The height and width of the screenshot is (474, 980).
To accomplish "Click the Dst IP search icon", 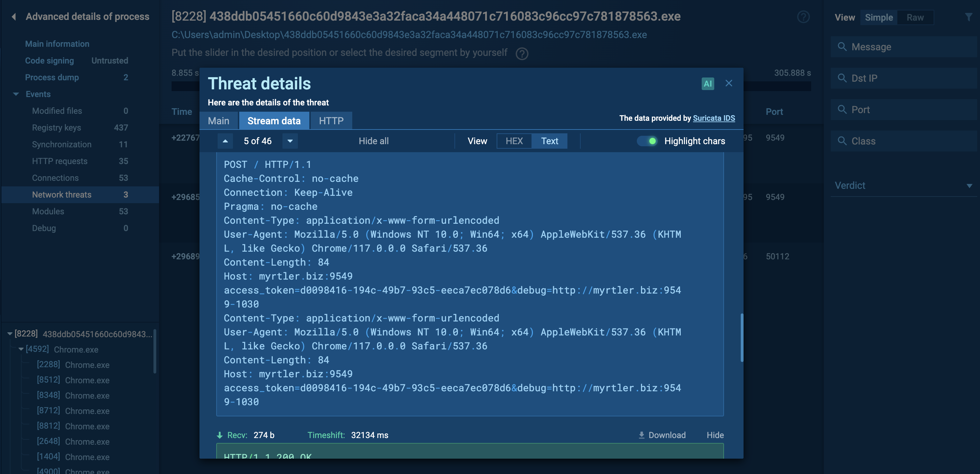I will tap(842, 78).
